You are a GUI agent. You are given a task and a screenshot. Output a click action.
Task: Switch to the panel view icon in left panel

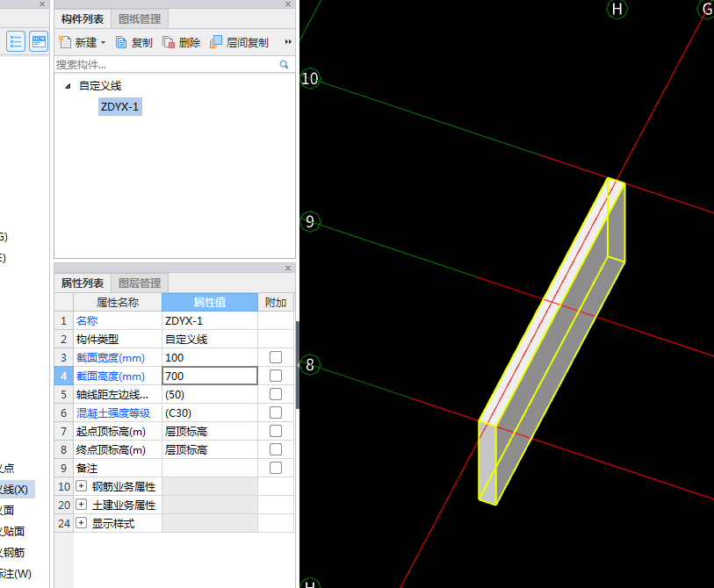(x=39, y=42)
